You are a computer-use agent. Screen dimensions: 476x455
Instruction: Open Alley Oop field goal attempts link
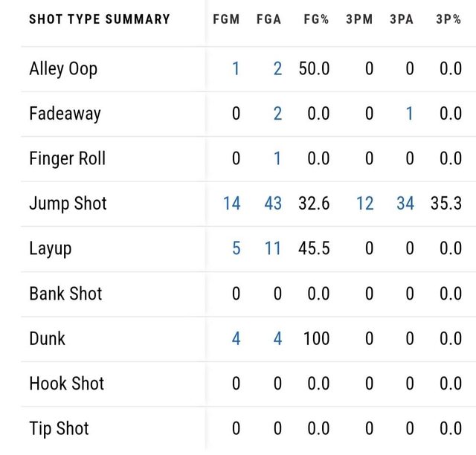pyautogui.click(x=277, y=69)
